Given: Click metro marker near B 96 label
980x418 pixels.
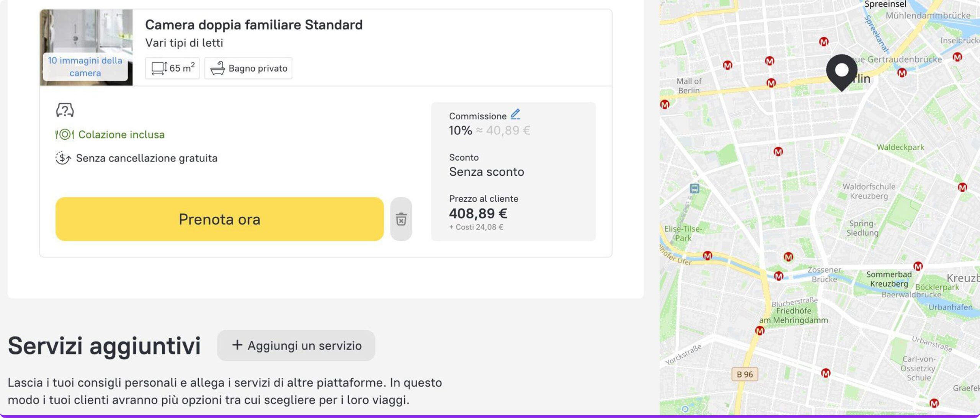Looking at the screenshot, I should [759, 331].
